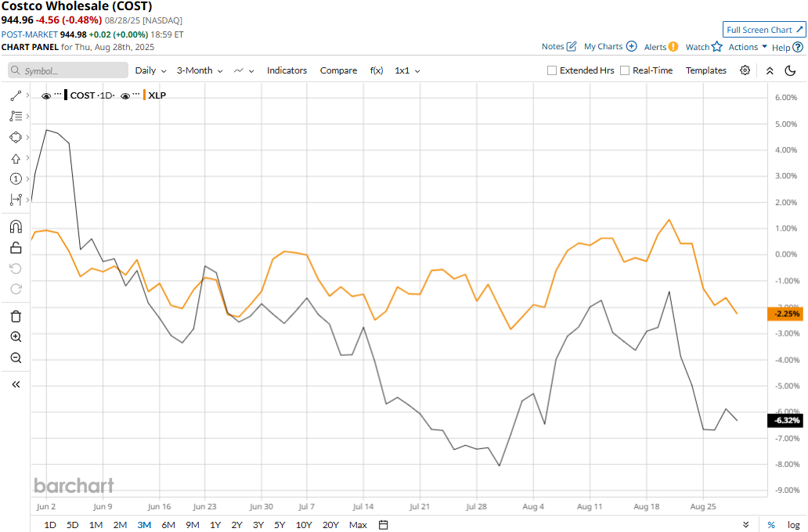Screen dimensions: 808x532
Task: Select the 5Y time range
Action: point(280,525)
